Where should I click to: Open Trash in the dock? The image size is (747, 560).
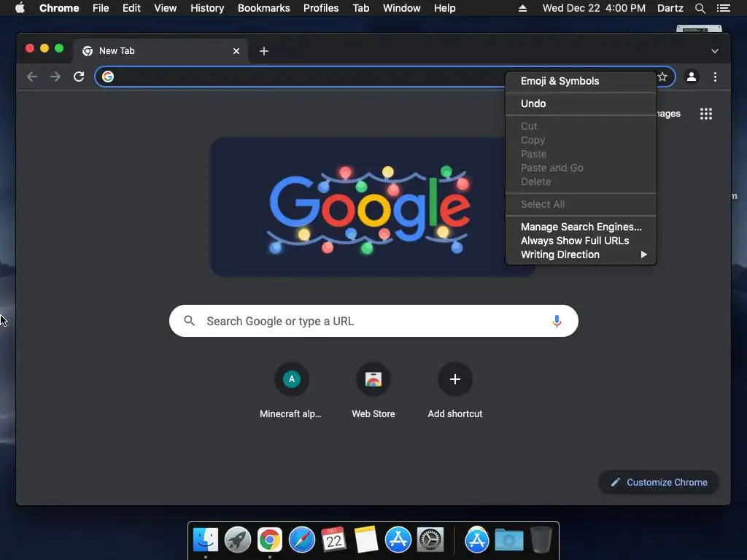541,540
